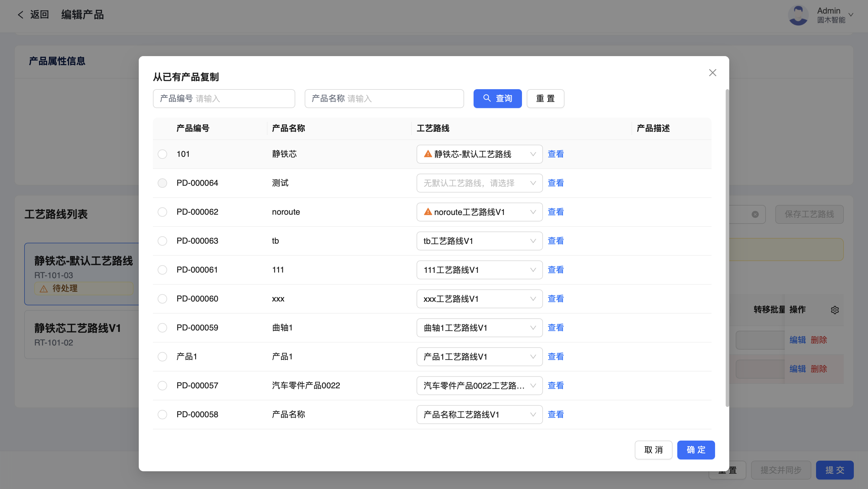Screen dimensions: 868x489
Task: Click 查看 link for PD-000060
Action: [x=556, y=299]
